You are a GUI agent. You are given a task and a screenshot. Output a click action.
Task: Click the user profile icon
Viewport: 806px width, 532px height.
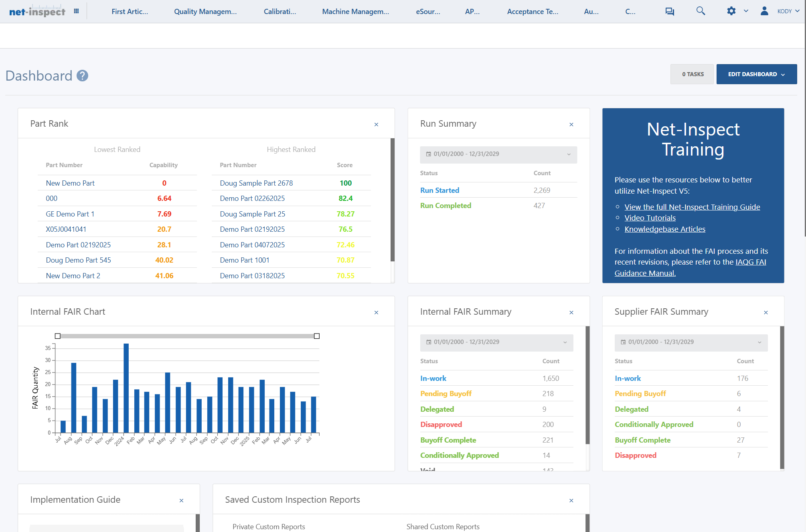pos(764,11)
